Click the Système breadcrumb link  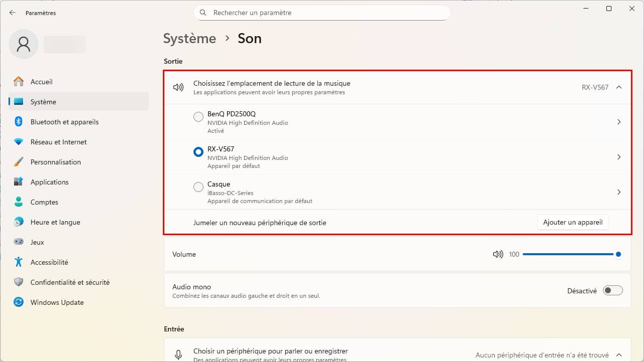click(x=189, y=39)
